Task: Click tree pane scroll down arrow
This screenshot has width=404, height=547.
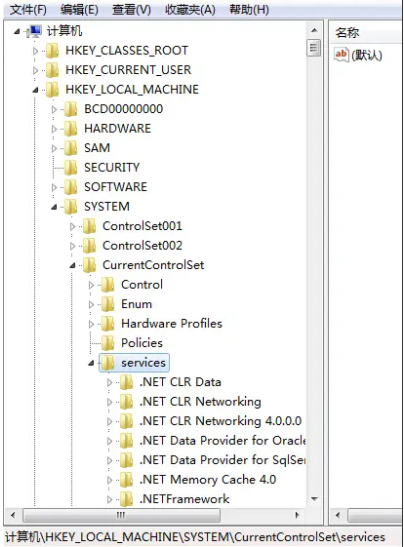Action: (x=314, y=499)
